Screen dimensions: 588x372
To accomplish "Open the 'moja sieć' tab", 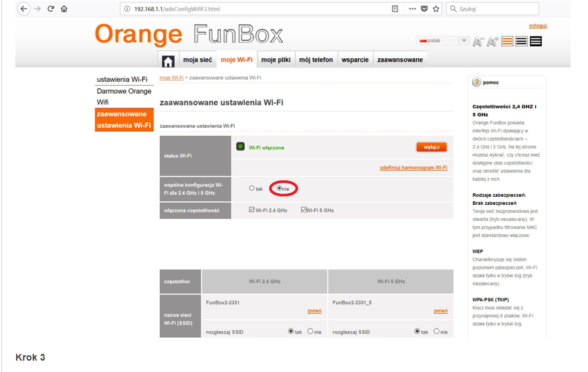I will pos(197,60).
